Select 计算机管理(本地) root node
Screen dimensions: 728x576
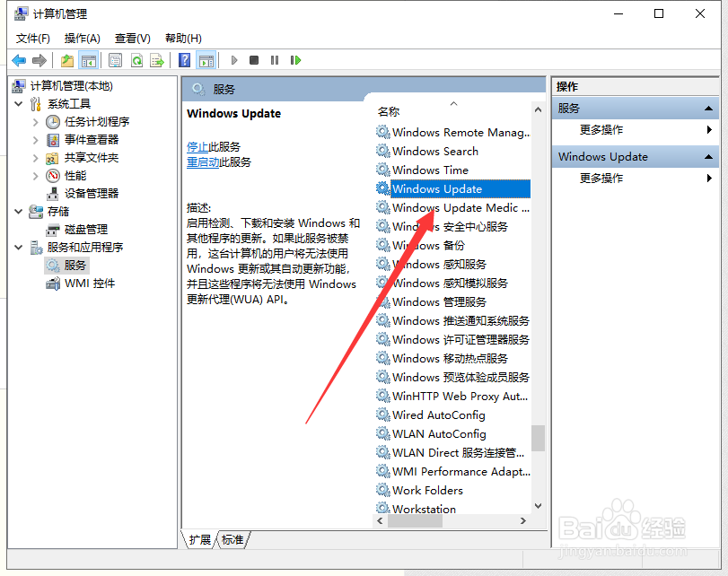[x=72, y=86]
